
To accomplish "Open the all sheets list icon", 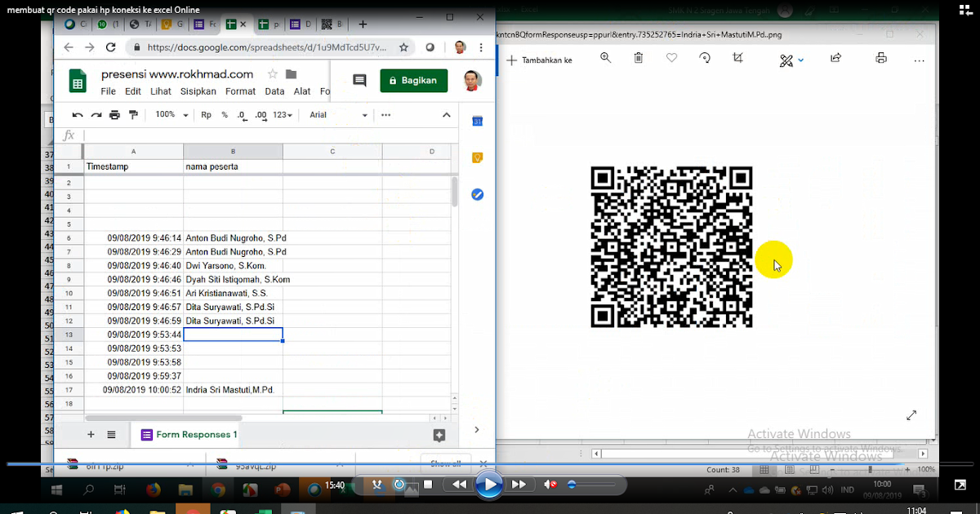I will point(111,435).
